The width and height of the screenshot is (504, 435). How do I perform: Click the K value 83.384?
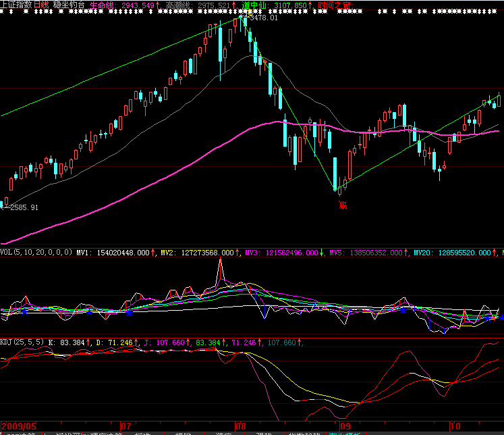(x=72, y=342)
